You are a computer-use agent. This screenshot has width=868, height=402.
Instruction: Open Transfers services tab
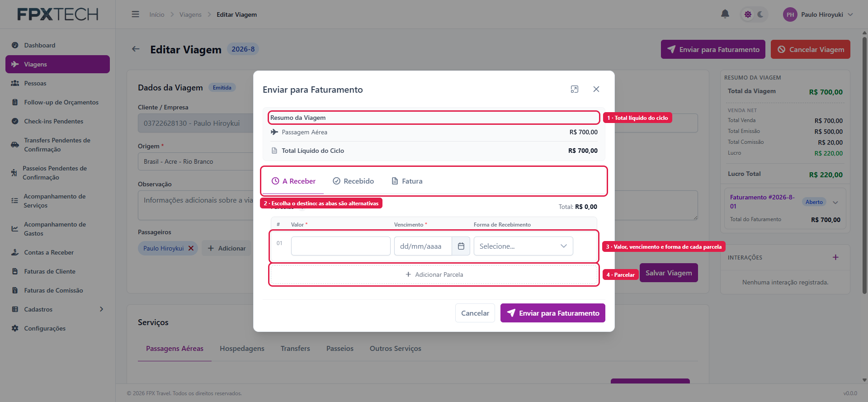pos(295,349)
